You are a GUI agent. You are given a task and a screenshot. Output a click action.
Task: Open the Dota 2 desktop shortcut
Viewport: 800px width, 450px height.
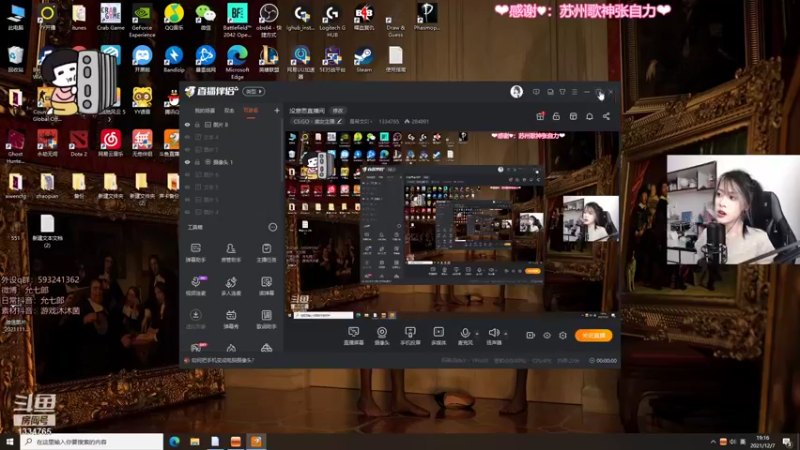79,143
